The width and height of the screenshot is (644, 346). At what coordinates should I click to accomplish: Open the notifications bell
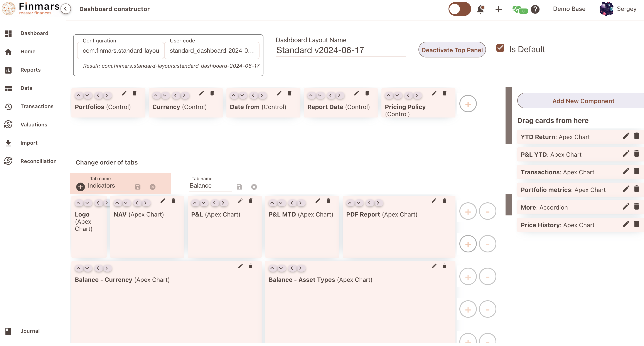480,9
